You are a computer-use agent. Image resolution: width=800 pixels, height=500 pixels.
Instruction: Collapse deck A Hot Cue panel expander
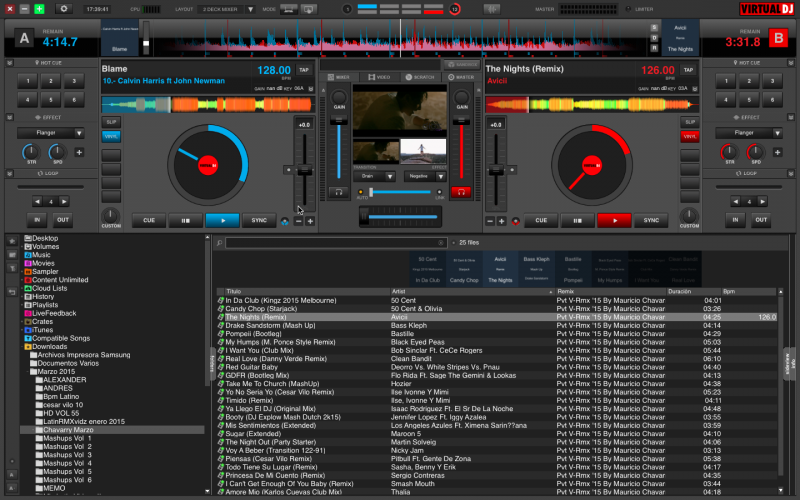[9, 63]
